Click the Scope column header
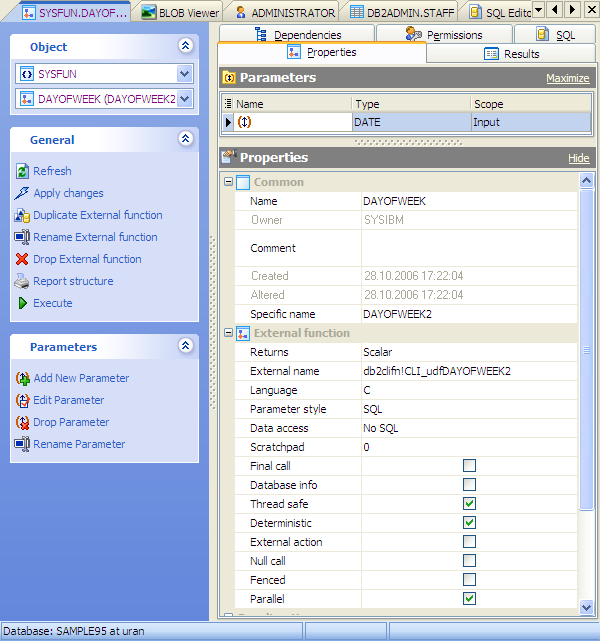This screenshot has height=641, width=600. tap(531, 104)
